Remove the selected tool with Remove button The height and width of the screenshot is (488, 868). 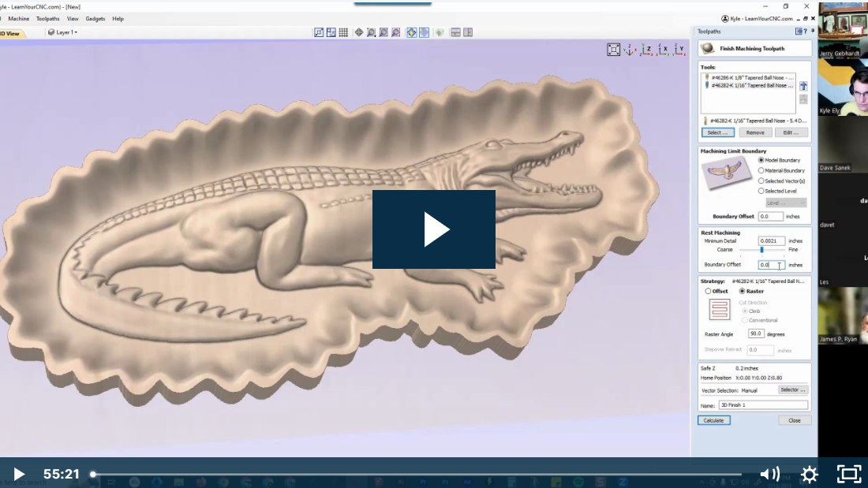[x=755, y=132]
